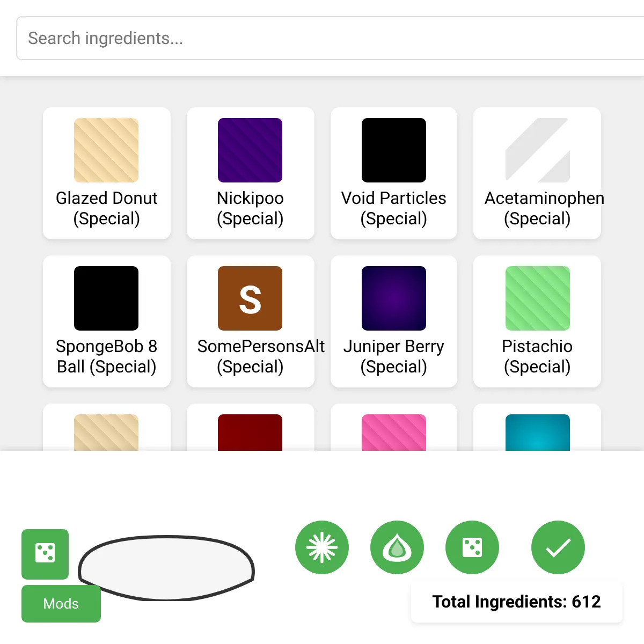Pick the Pistachio (Special) green swatch
The image size is (644, 644).
tap(537, 298)
